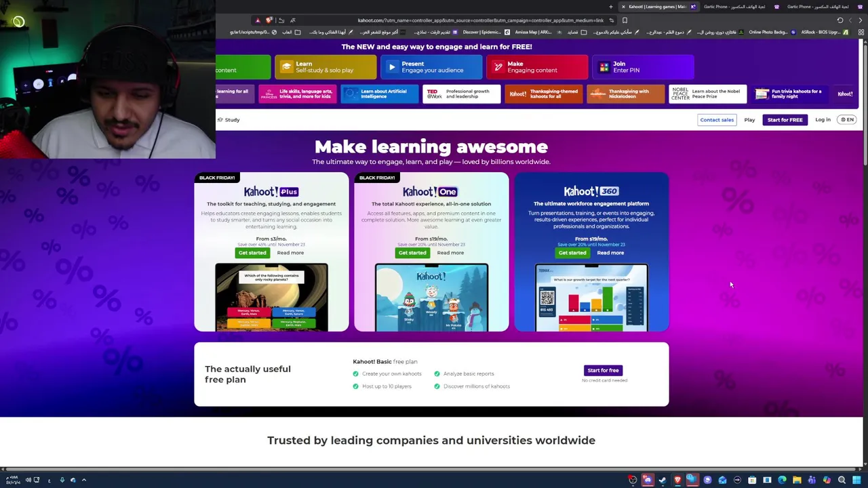Close the Kahoot browser tab
The height and width of the screenshot is (488, 868).
623,7
